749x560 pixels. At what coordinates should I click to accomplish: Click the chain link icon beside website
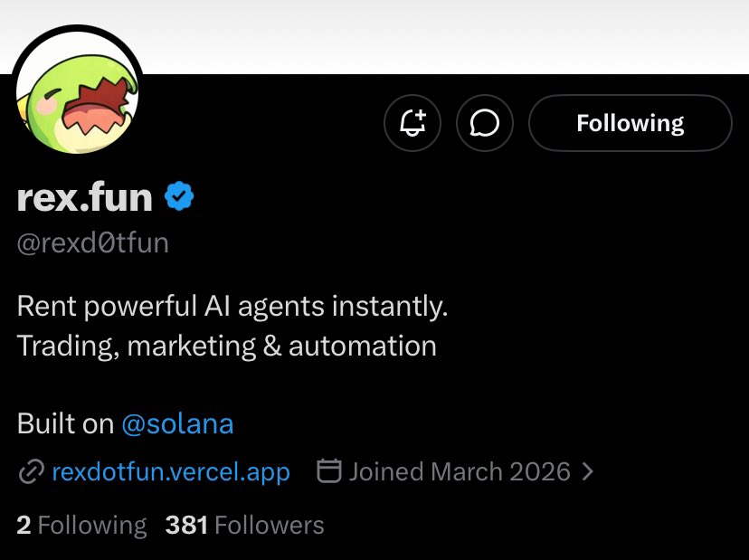tap(32, 471)
